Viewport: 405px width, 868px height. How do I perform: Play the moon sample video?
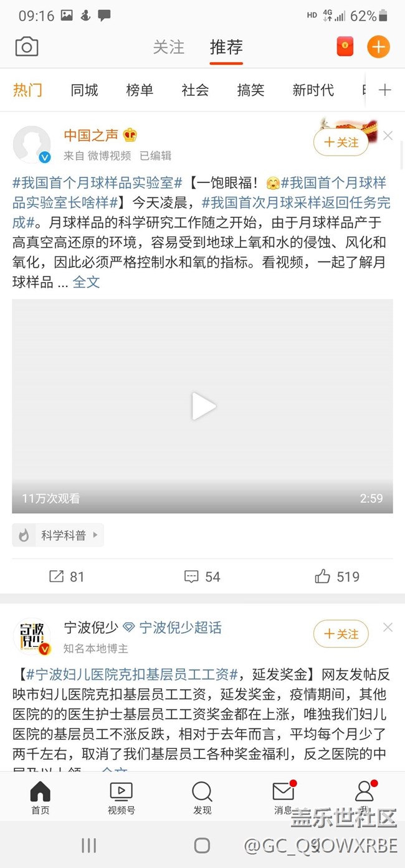[x=202, y=406]
